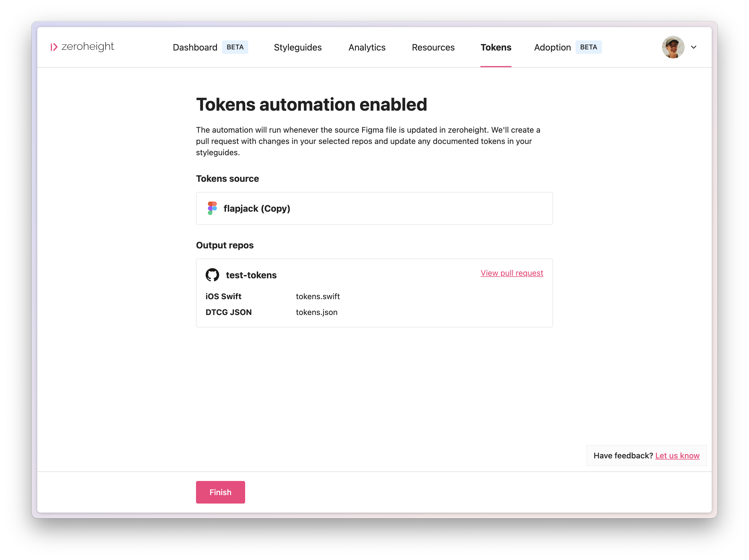This screenshot has height=560, width=749.
Task: Expand the account dropdown chevron
Action: tap(693, 47)
